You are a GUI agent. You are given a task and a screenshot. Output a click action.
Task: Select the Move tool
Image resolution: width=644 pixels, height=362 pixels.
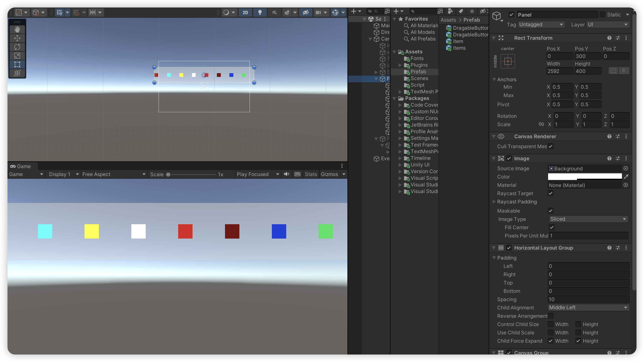click(x=17, y=38)
